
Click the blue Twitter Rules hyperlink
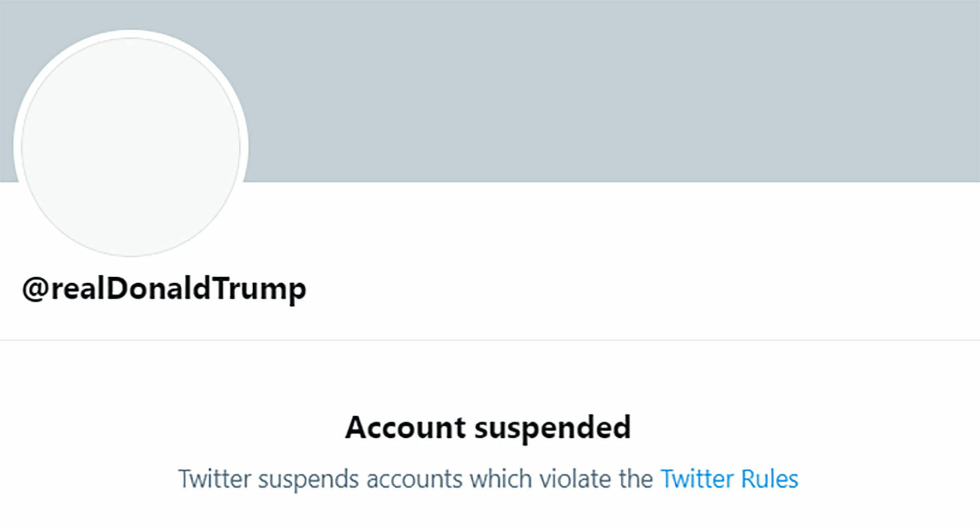(x=729, y=479)
